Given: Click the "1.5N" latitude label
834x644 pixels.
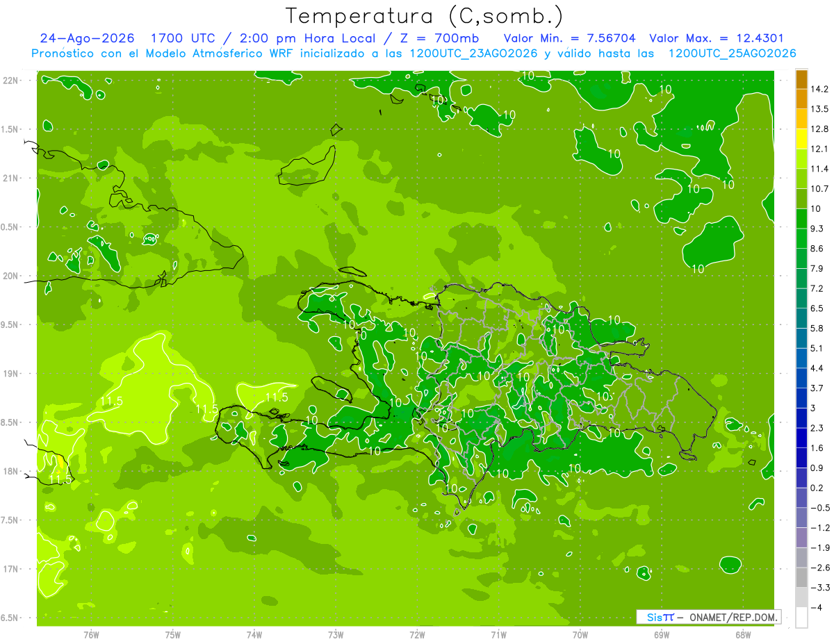Looking at the screenshot, I should [x=11, y=129].
